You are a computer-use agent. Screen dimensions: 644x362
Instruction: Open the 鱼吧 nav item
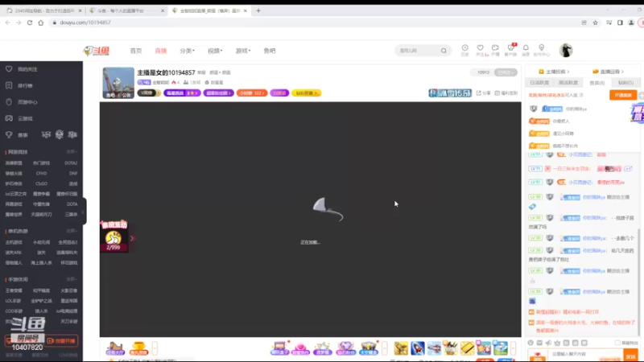[270, 51]
